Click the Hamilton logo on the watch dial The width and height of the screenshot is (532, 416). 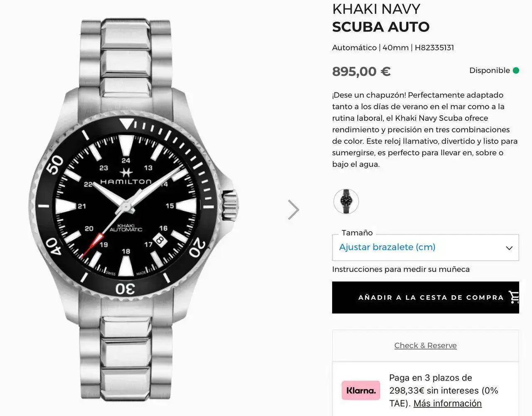pos(126,177)
